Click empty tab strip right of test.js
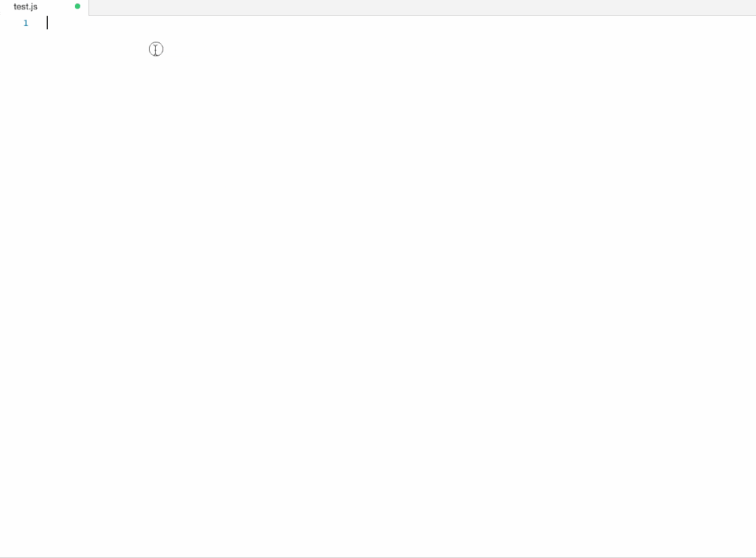Image resolution: width=756 pixels, height=558 pixels. [x=422, y=7]
